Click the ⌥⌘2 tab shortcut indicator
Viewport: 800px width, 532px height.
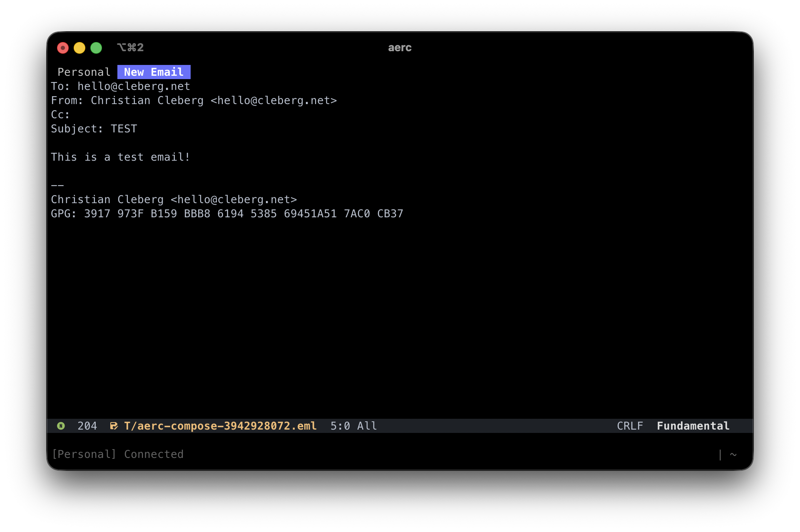(x=131, y=47)
